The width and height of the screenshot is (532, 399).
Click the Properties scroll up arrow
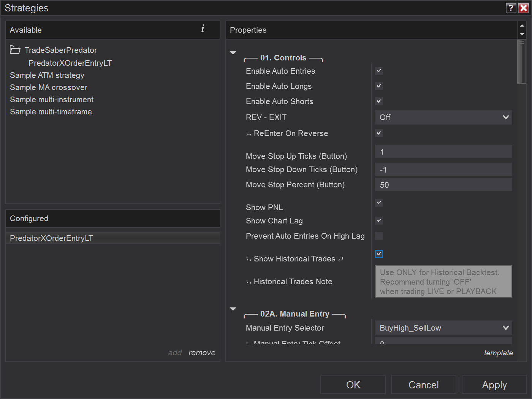[522, 26]
